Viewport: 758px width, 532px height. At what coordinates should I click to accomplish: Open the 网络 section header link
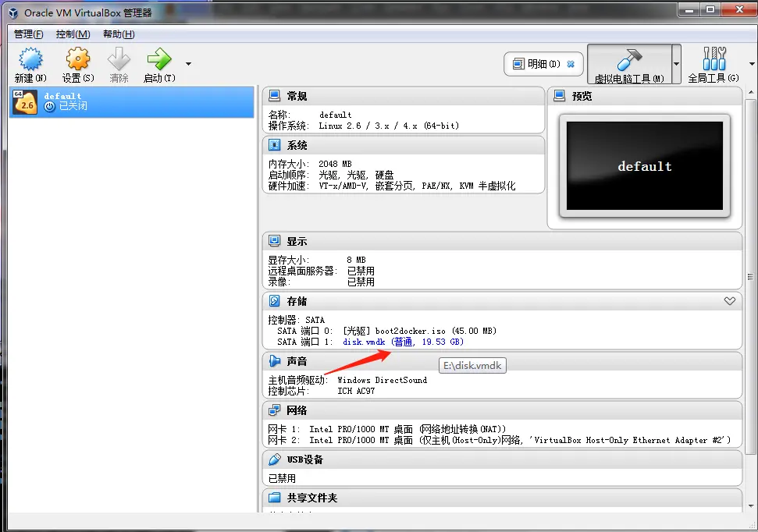click(x=297, y=411)
